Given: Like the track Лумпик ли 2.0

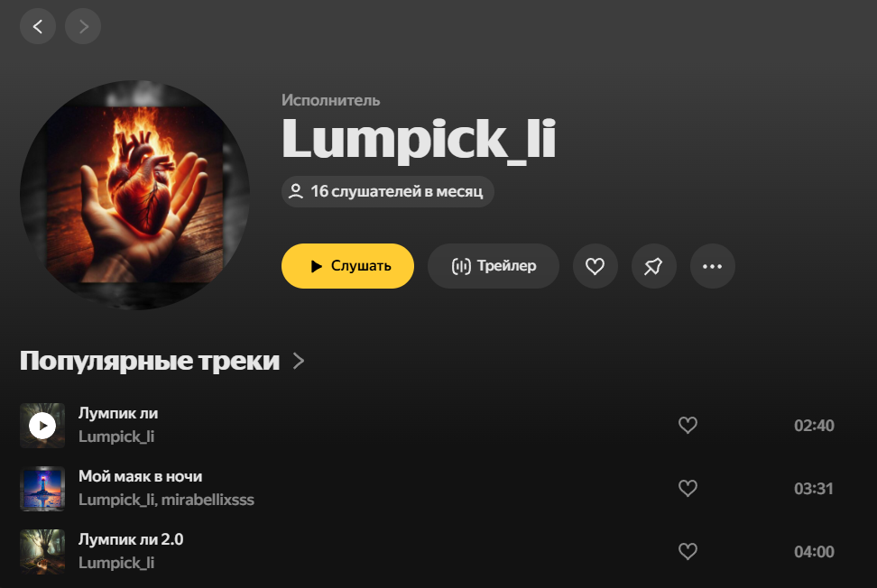Looking at the screenshot, I should point(688,552).
